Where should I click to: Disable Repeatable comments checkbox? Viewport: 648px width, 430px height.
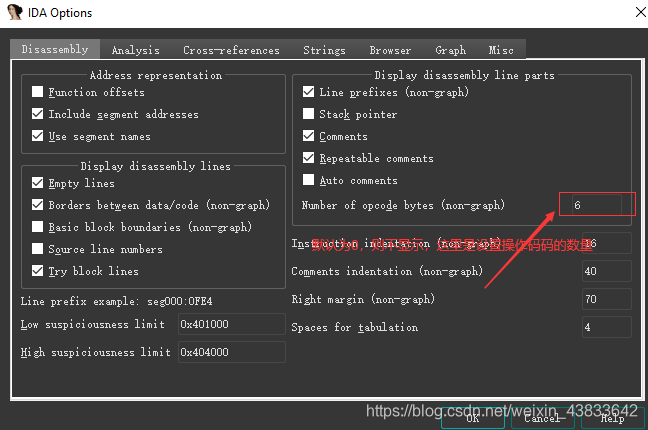tap(308, 158)
